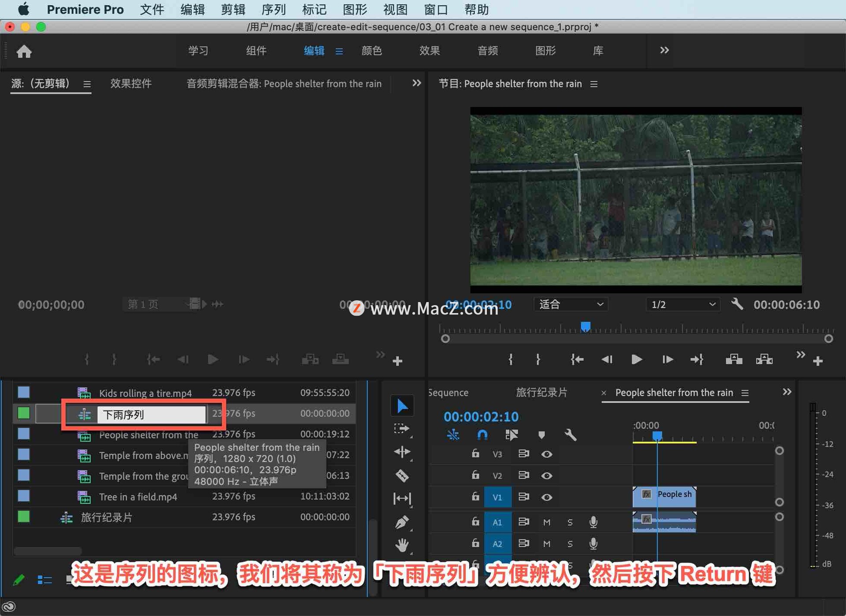The height and width of the screenshot is (616, 846).
Task: Click the Home icon
Action: [x=24, y=52]
